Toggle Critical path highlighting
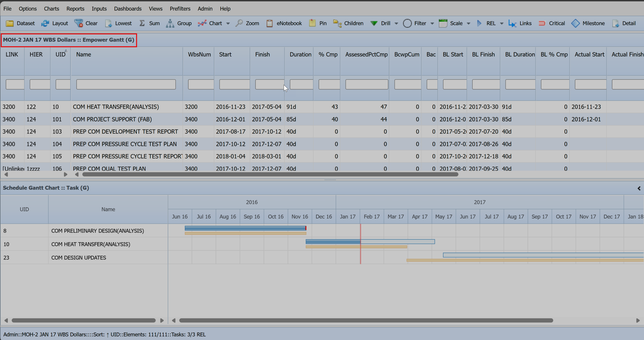 pos(557,23)
